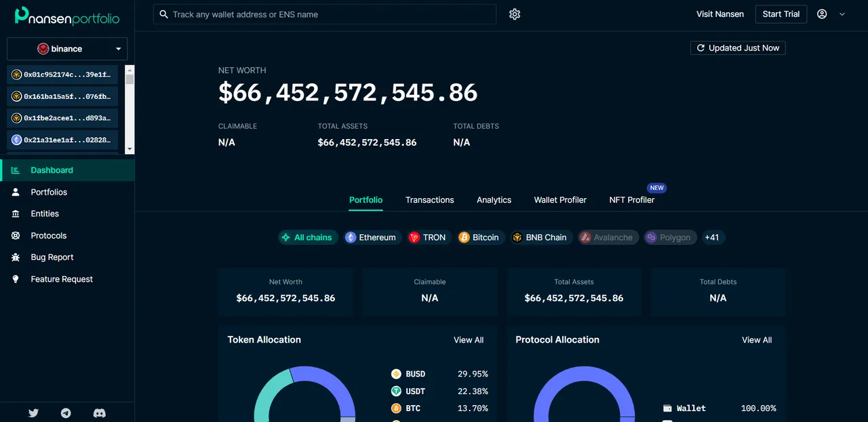
Task: Click the BTC token icon
Action: [396, 408]
